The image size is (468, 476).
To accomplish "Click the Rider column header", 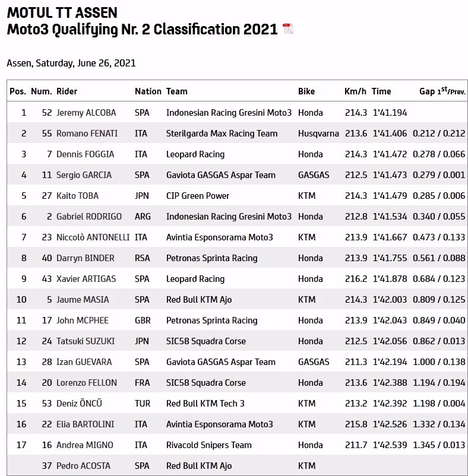I will tap(67, 91).
